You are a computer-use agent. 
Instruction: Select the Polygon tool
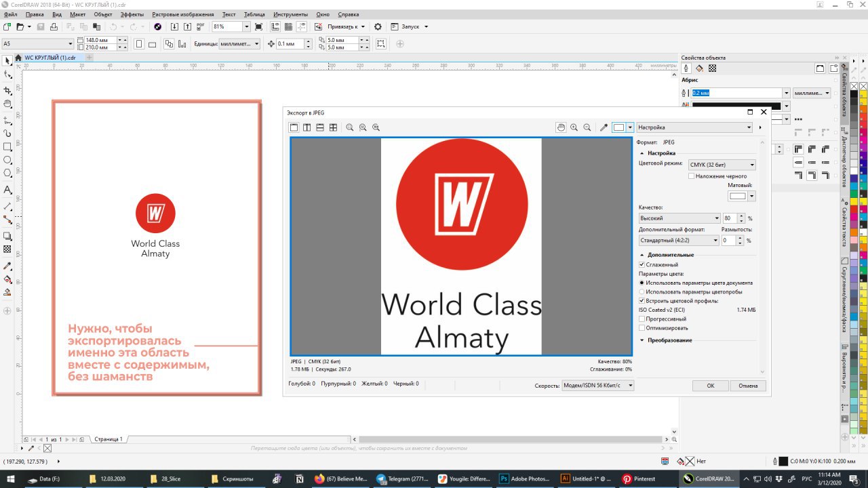[x=7, y=174]
